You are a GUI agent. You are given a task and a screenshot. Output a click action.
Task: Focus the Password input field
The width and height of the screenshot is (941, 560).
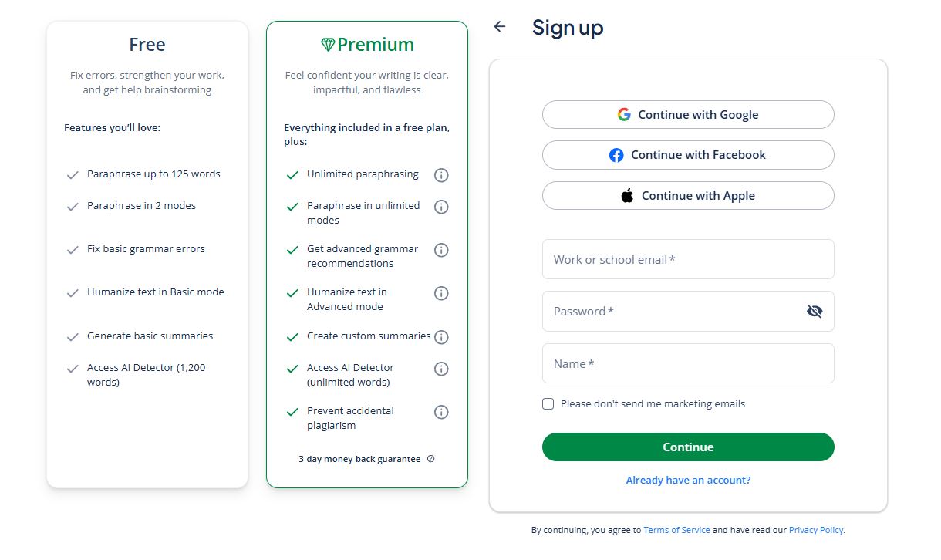click(x=671, y=312)
